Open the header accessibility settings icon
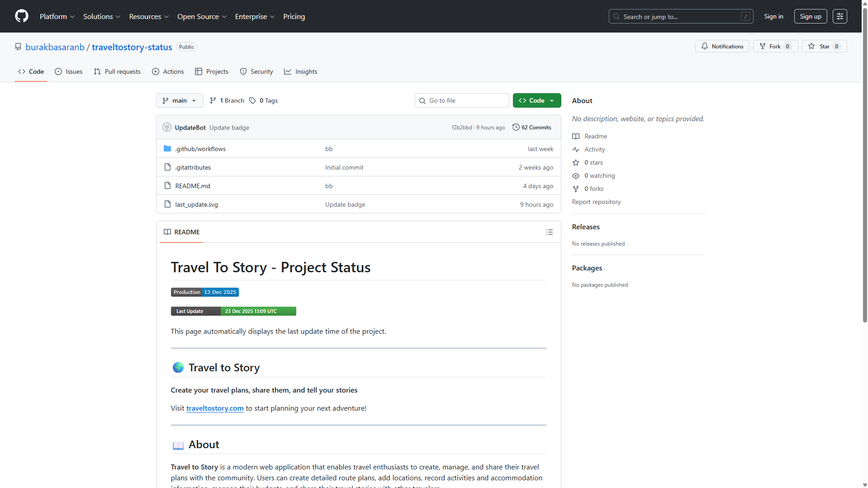 coord(840,16)
